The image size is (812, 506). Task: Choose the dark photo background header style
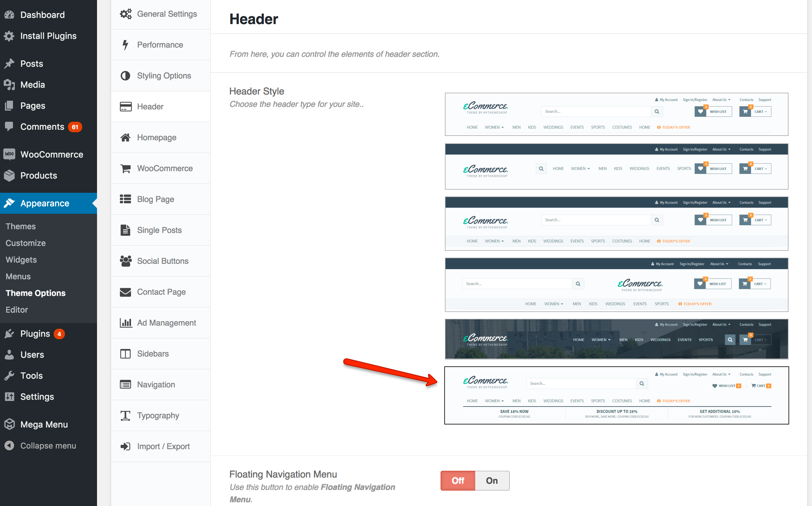click(616, 339)
